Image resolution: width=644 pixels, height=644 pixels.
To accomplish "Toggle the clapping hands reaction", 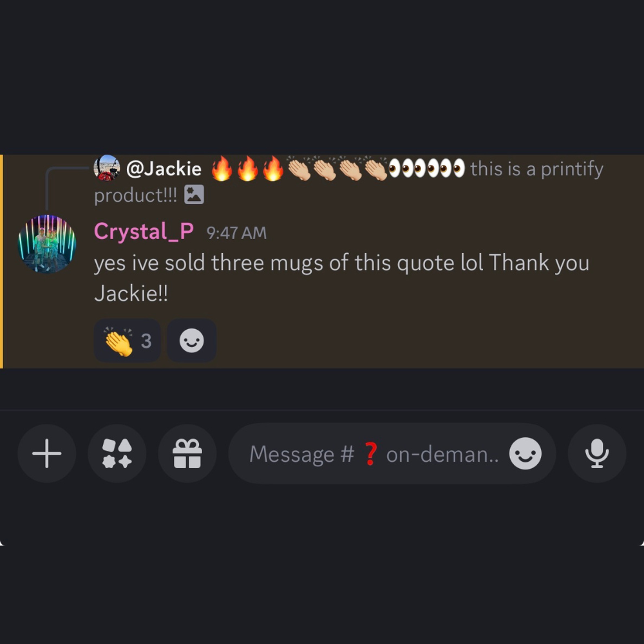I will click(x=128, y=341).
